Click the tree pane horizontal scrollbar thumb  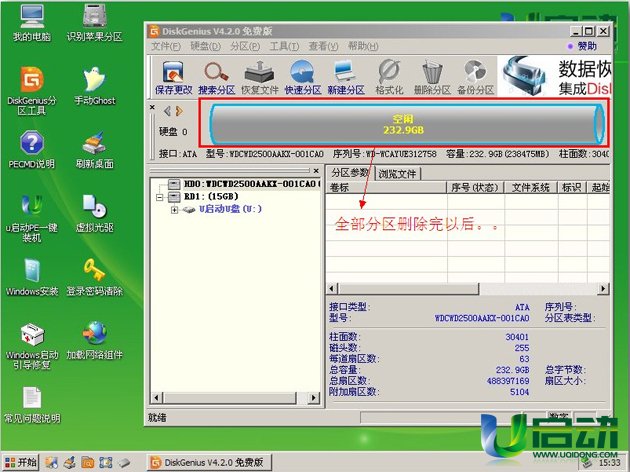coord(230,398)
